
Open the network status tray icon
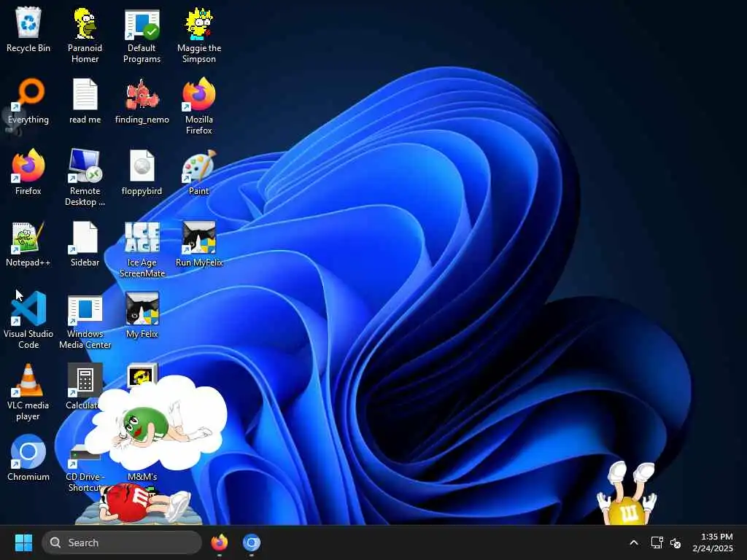coord(657,542)
